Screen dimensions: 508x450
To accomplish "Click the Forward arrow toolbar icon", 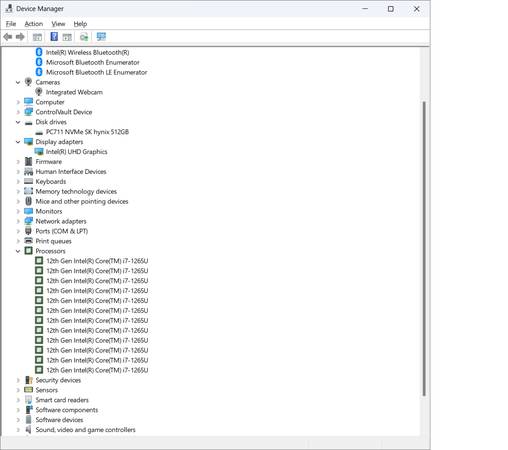I will pos(20,37).
